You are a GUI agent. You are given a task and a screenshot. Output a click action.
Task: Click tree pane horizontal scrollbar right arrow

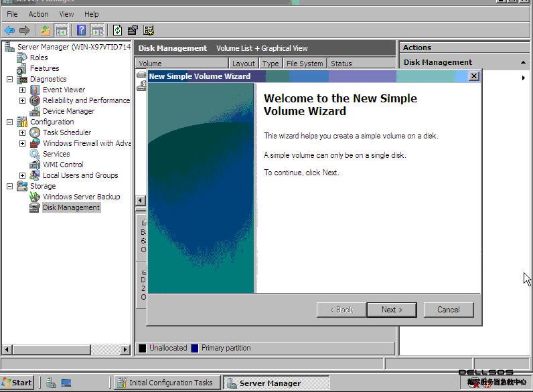[x=125, y=349]
